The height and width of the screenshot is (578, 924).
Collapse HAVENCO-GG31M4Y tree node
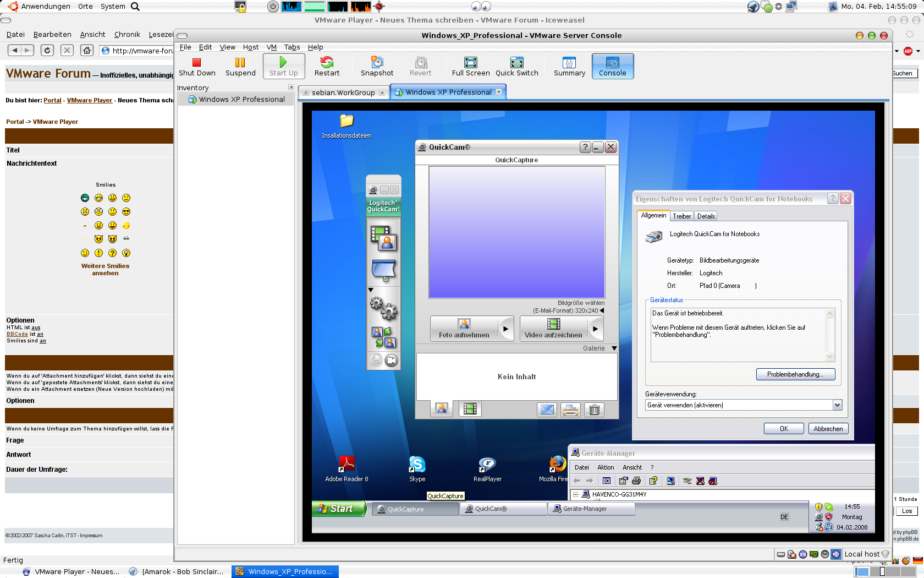coord(575,494)
